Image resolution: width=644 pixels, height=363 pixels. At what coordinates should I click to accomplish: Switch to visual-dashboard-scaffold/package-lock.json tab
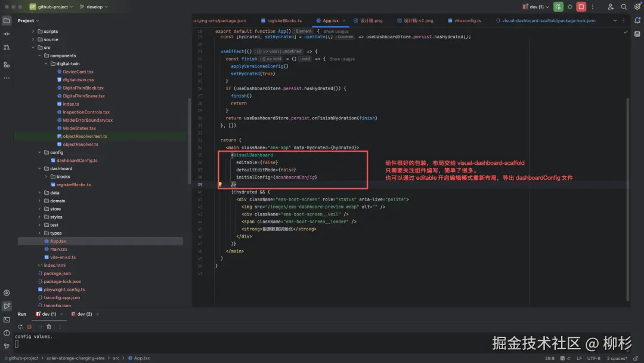coord(546,20)
